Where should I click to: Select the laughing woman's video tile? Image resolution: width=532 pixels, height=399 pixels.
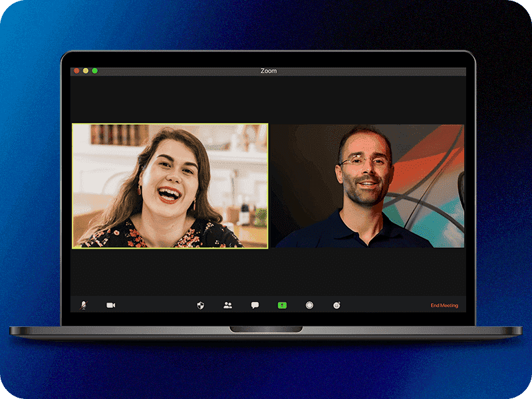[170, 186]
